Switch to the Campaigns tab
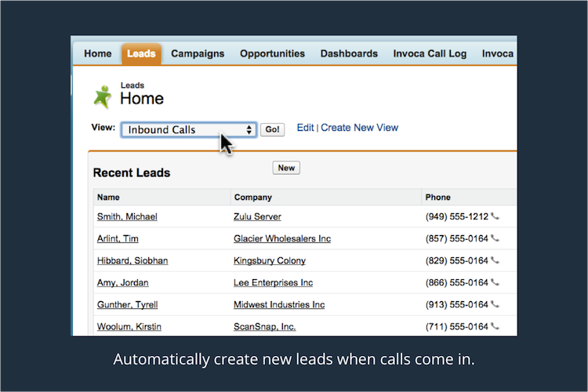This screenshot has height=392, width=588. click(x=198, y=54)
